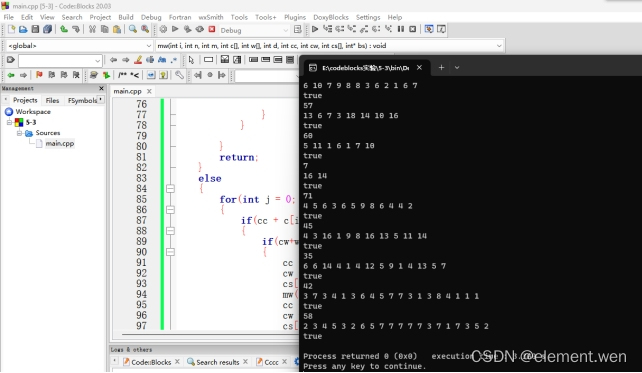Open the <global> scope dropdown
The height and width of the screenshot is (373, 642).
click(x=79, y=46)
